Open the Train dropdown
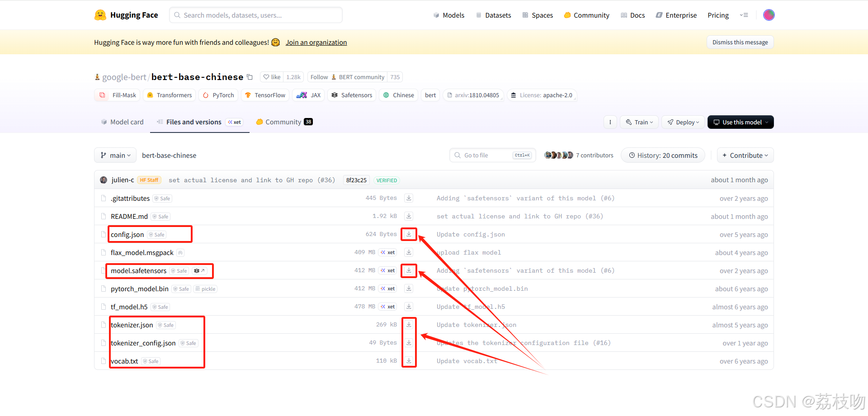The height and width of the screenshot is (416, 868). coord(639,122)
